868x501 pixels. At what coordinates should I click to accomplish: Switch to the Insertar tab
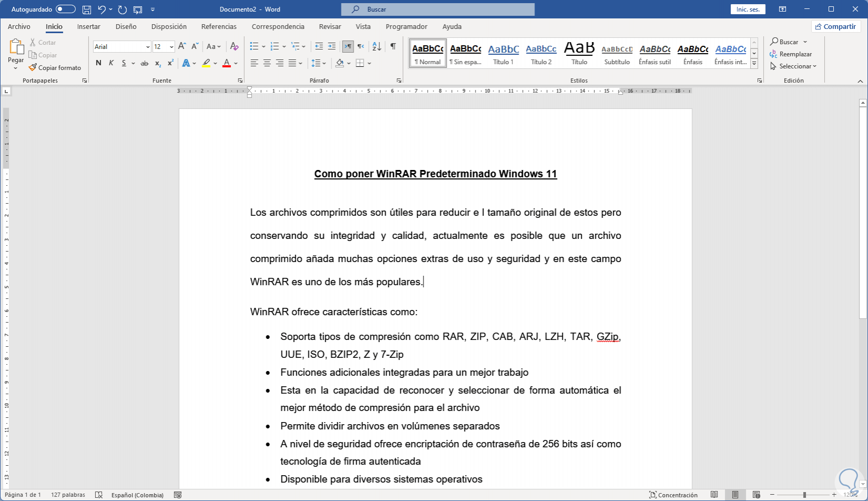tap(89, 26)
